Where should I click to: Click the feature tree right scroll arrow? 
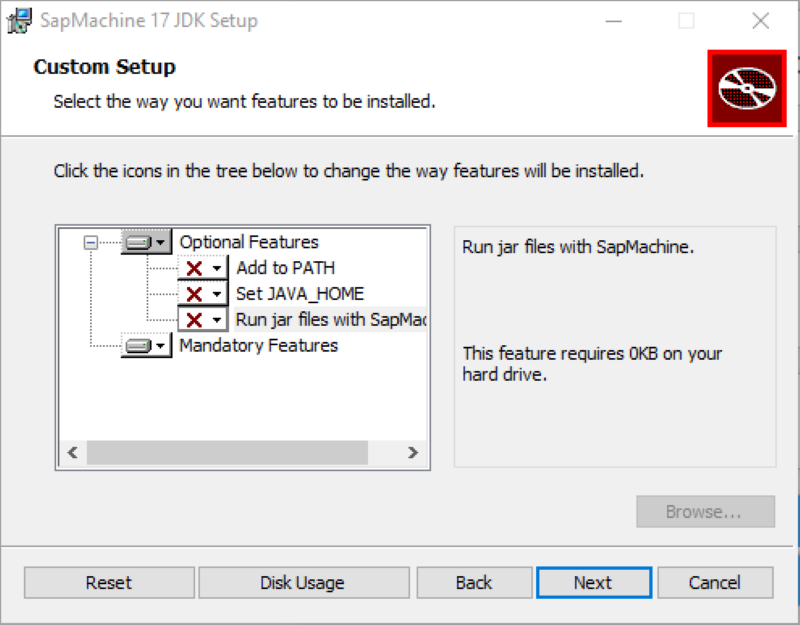(413, 453)
